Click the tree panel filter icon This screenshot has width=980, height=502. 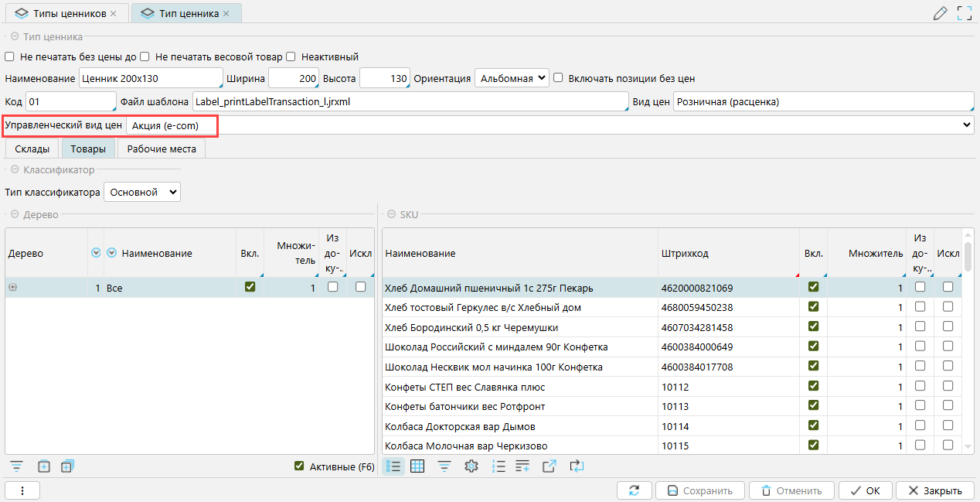pyautogui.click(x=17, y=466)
